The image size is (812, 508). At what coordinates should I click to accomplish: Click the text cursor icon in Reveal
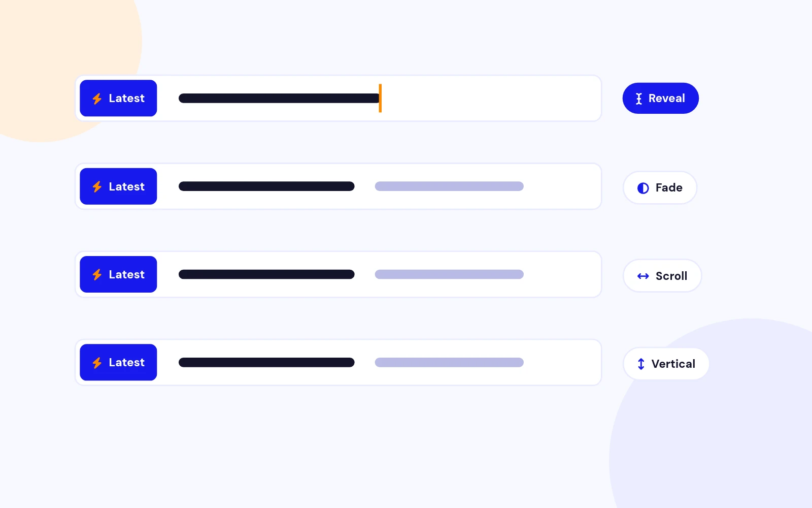pyautogui.click(x=638, y=99)
